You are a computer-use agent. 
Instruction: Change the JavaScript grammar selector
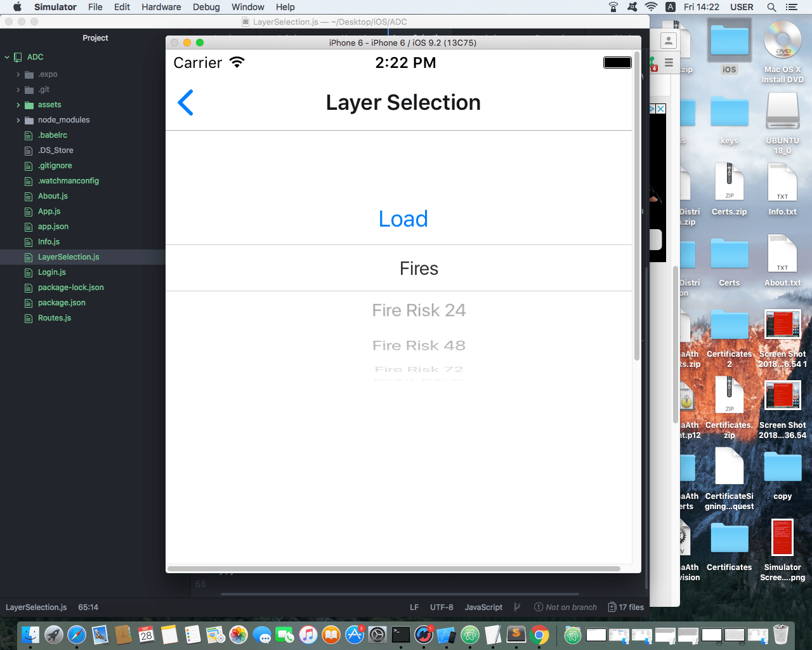pyautogui.click(x=483, y=607)
